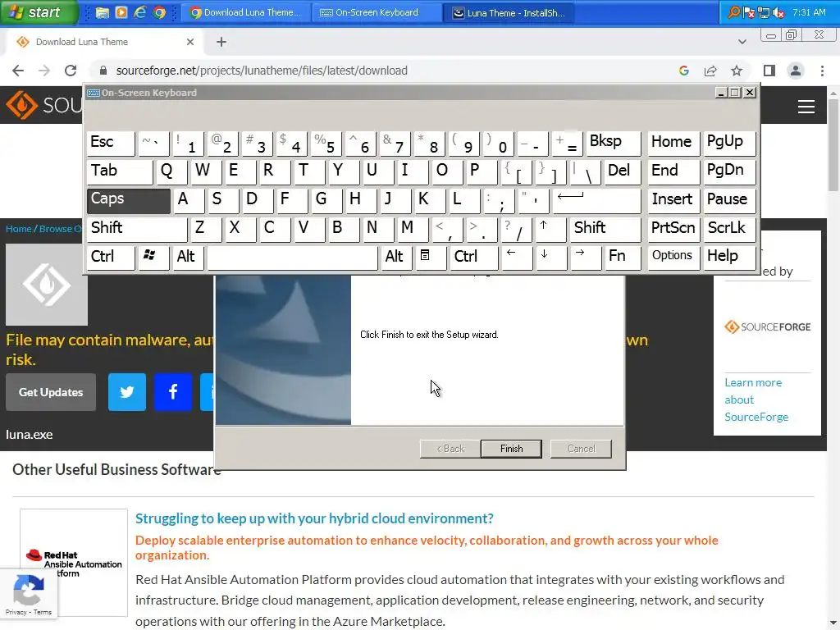Click the address bar URL
The height and width of the screenshot is (630, 840).
(262, 71)
